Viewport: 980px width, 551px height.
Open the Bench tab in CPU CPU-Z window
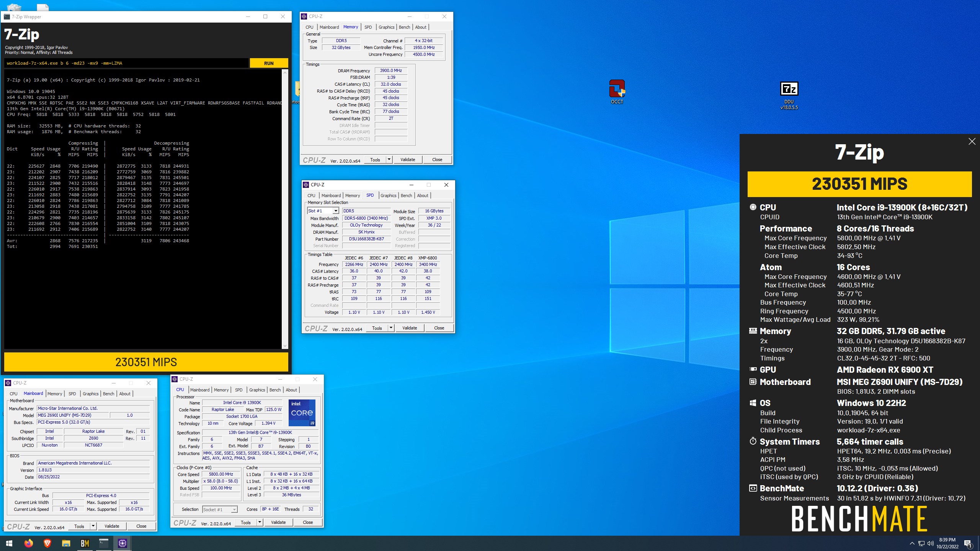(x=275, y=390)
